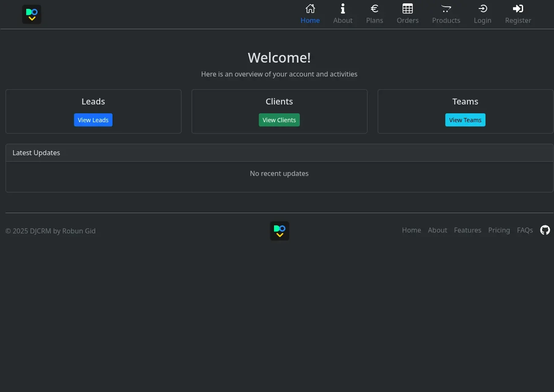This screenshot has width=554, height=392.
Task: Open the Login nav label
Action: tap(483, 20)
